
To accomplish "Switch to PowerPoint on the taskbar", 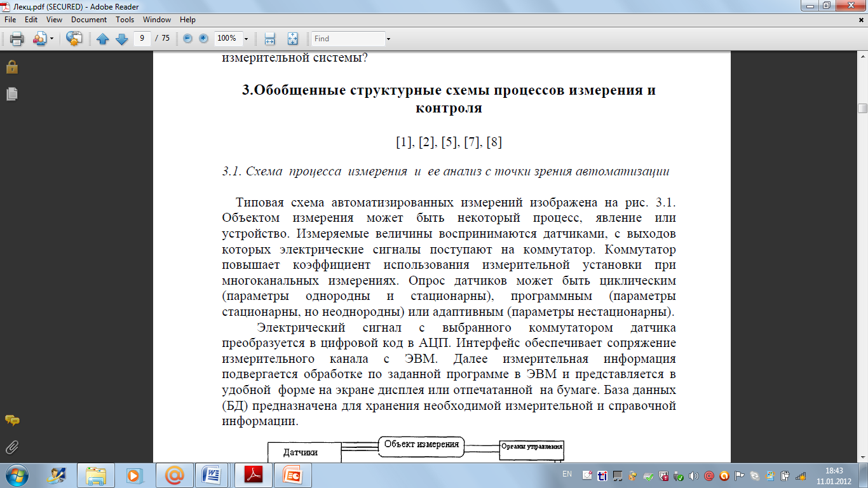I will [x=292, y=475].
